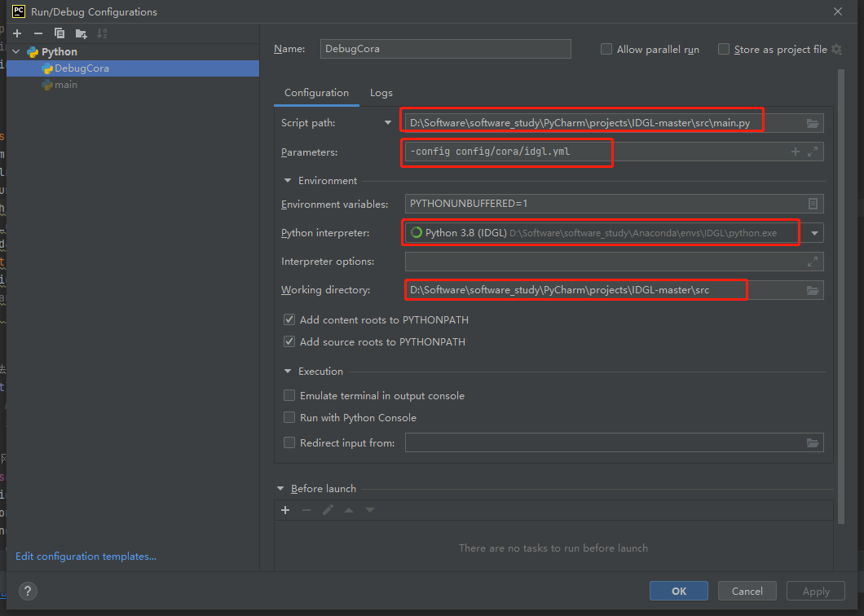Check Run with Python Console
This screenshot has height=616, width=864.
coord(289,417)
